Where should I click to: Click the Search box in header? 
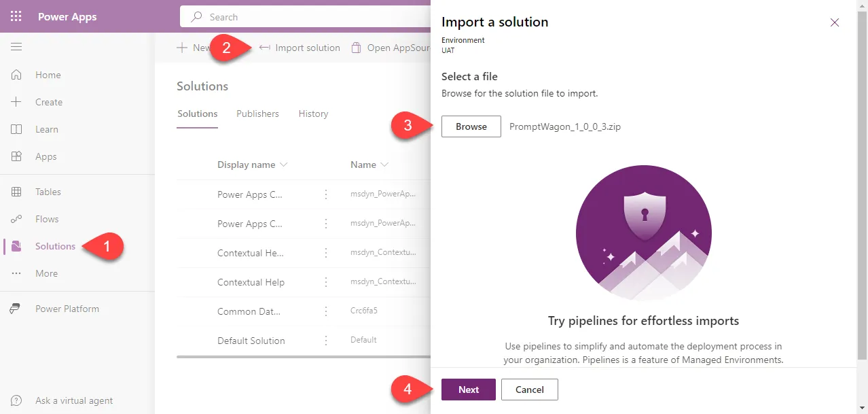[306, 17]
